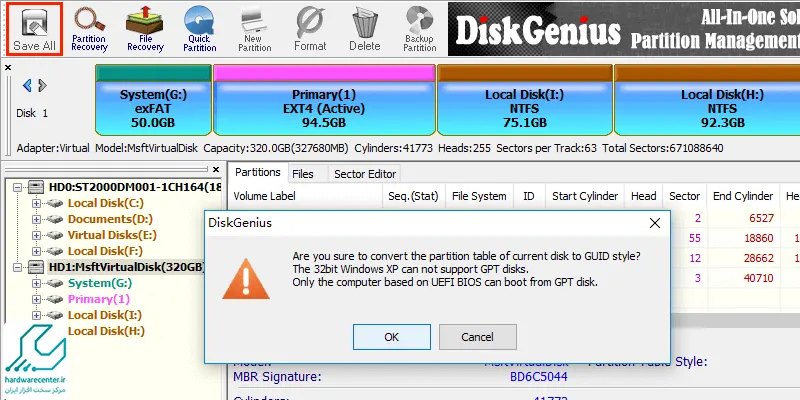Confirm GUID conversion with OK
This screenshot has width=800, height=400.
click(391, 337)
